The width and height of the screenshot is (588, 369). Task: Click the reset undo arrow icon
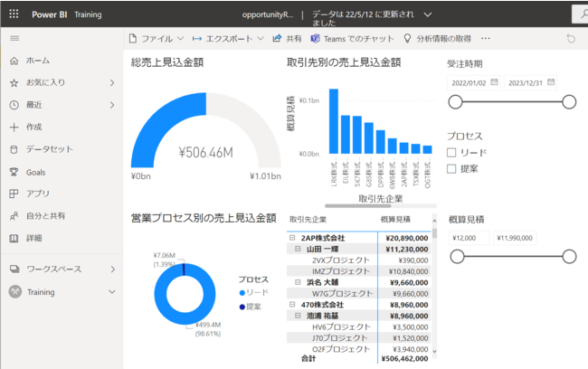click(x=570, y=39)
